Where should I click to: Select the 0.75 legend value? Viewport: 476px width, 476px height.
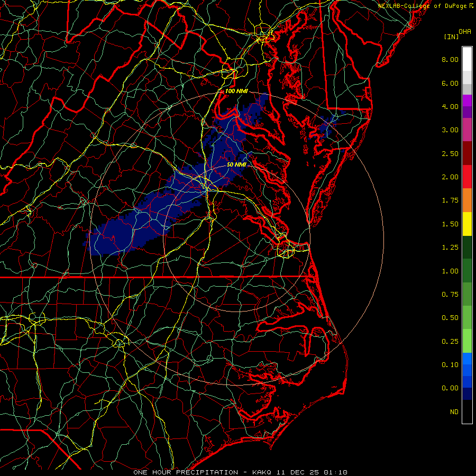[x=450, y=295]
